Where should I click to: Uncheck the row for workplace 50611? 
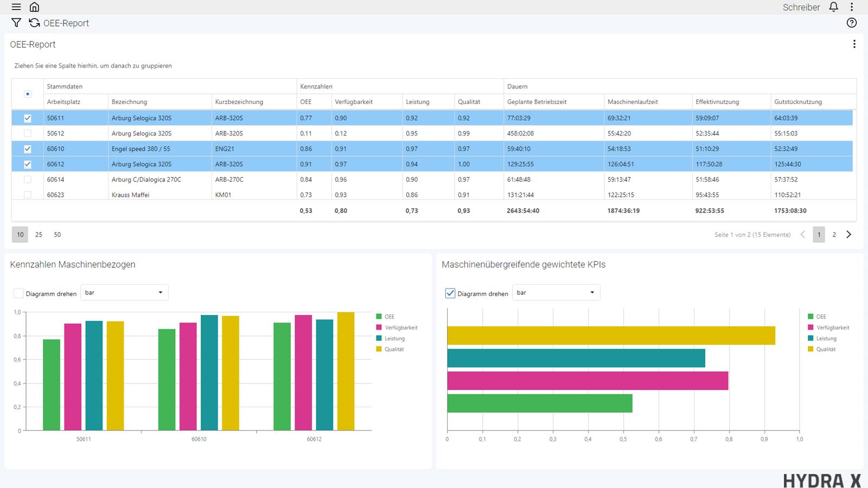28,118
